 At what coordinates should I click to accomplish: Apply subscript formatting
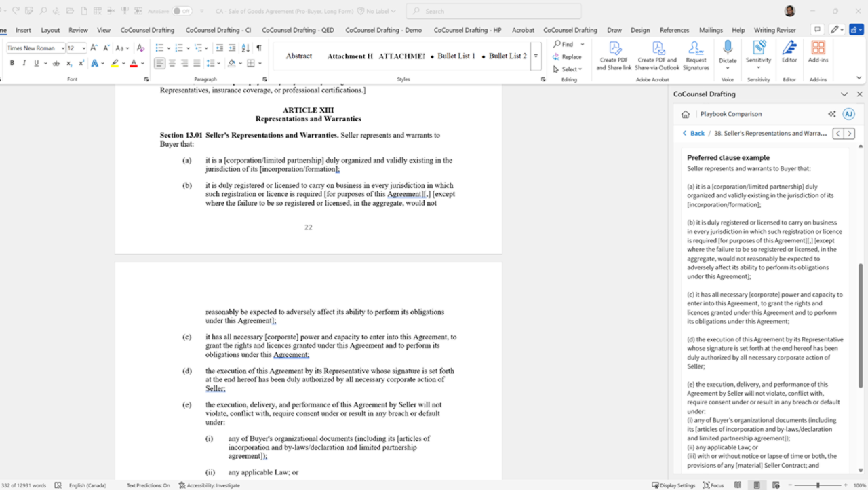[69, 63]
